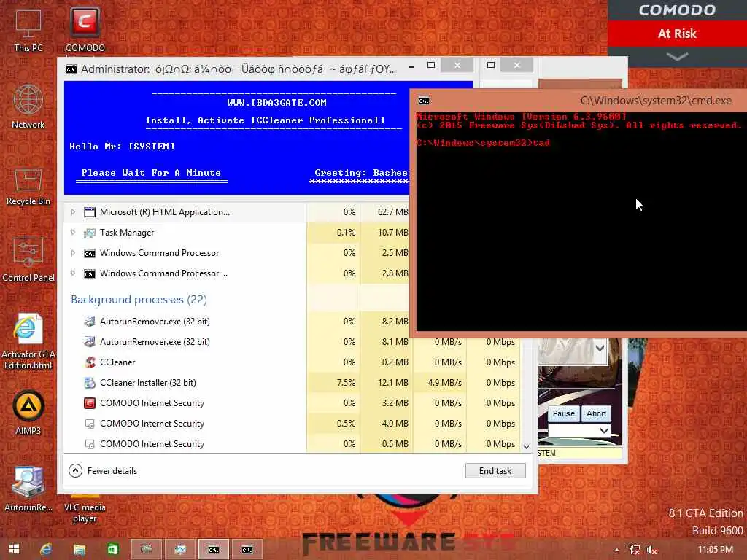Expand Microsoft (R) HTML Application process
This screenshot has width=747, height=560.
(73, 212)
